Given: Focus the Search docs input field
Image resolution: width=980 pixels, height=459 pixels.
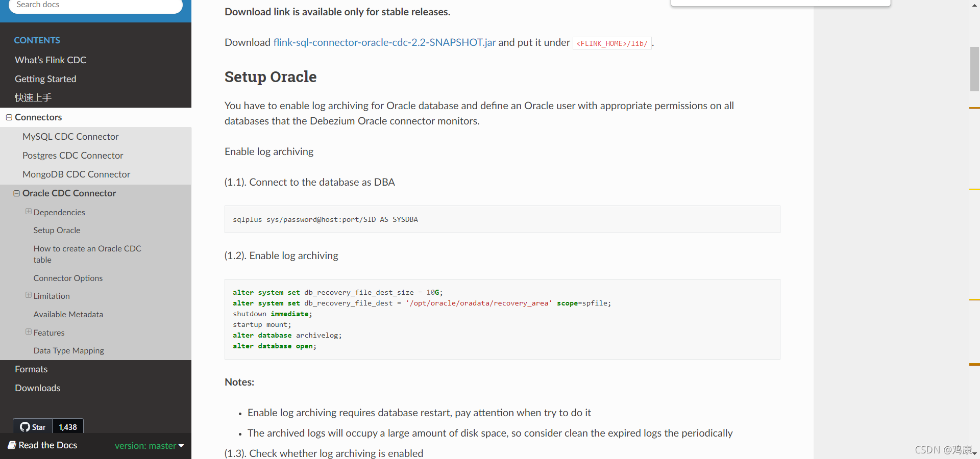Looking at the screenshot, I should pos(95,5).
